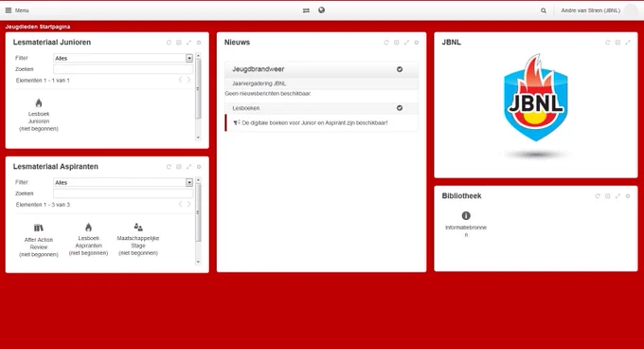Click the user avatar in top right

[631, 10]
